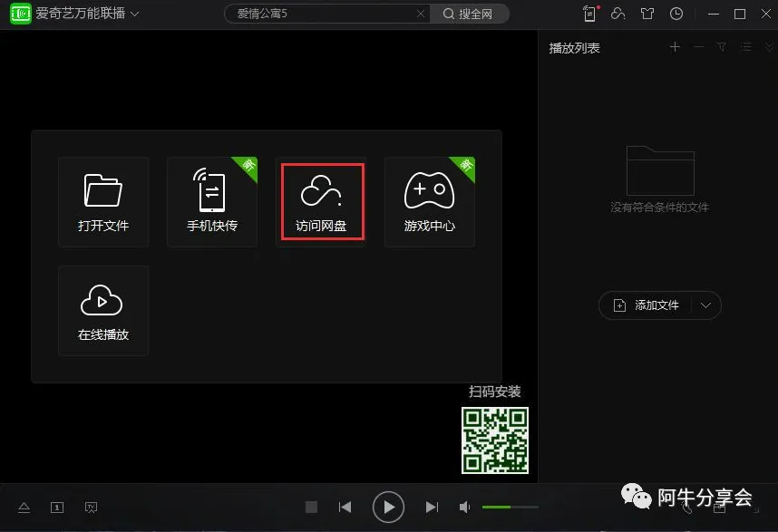This screenshot has width=778, height=532.
Task: Click the stop playback button
Action: (x=311, y=507)
